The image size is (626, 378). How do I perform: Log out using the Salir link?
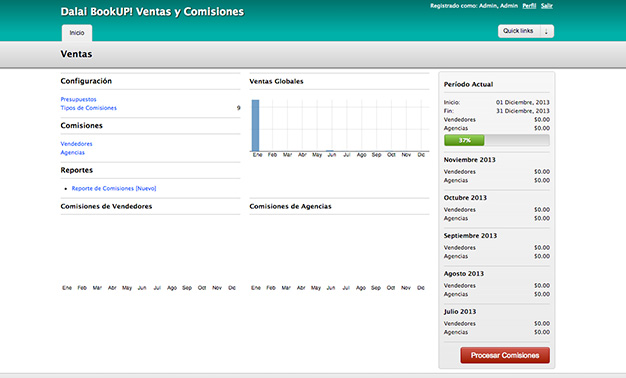pos(547,6)
